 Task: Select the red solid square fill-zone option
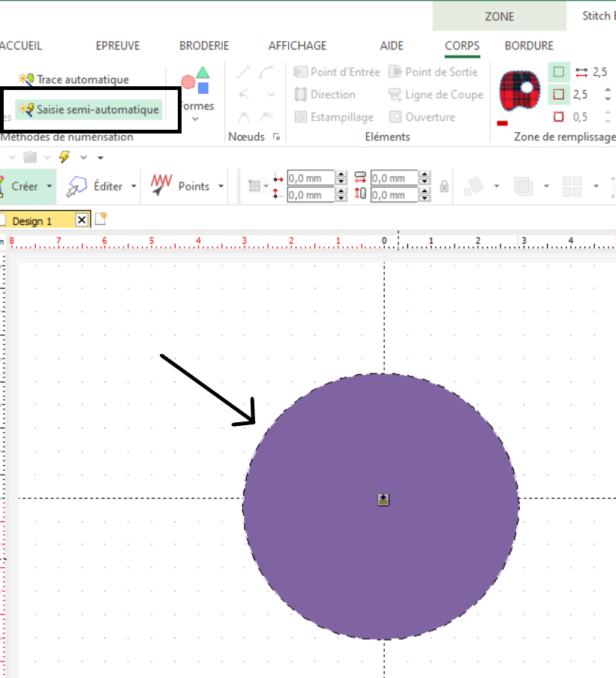coord(558,94)
